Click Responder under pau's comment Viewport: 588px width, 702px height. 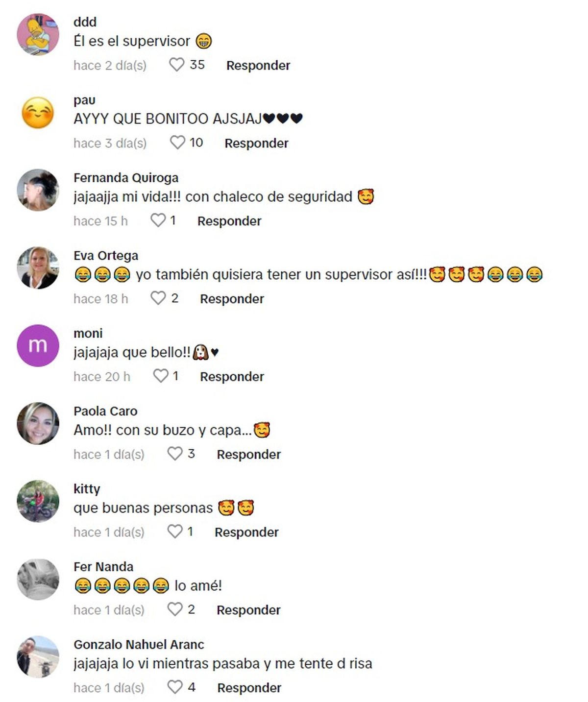[x=256, y=143]
